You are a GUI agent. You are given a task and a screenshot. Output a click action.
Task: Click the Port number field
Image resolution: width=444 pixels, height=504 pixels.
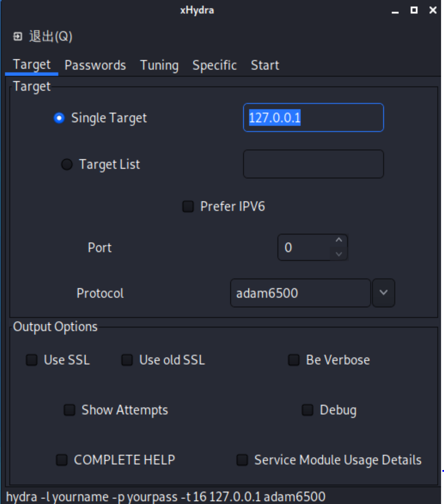coord(305,247)
